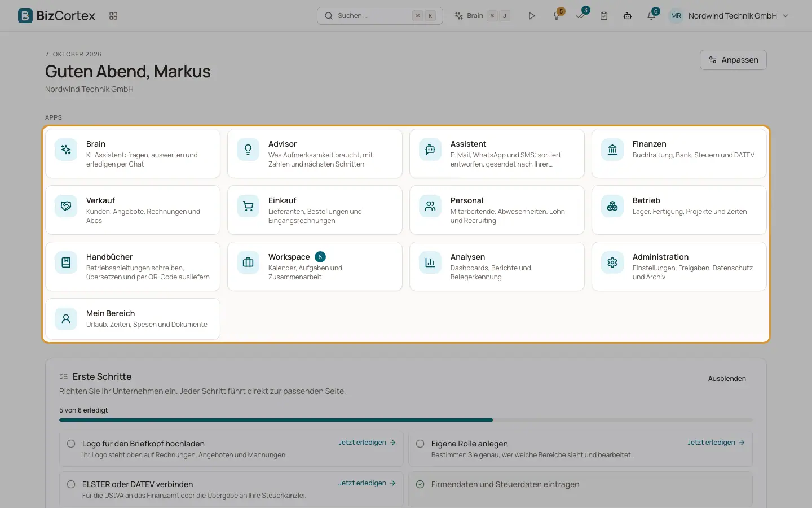Expand the Nordwind Technik GmbH company dropdown
Viewport: 812px width, 508px height.
coord(738,16)
